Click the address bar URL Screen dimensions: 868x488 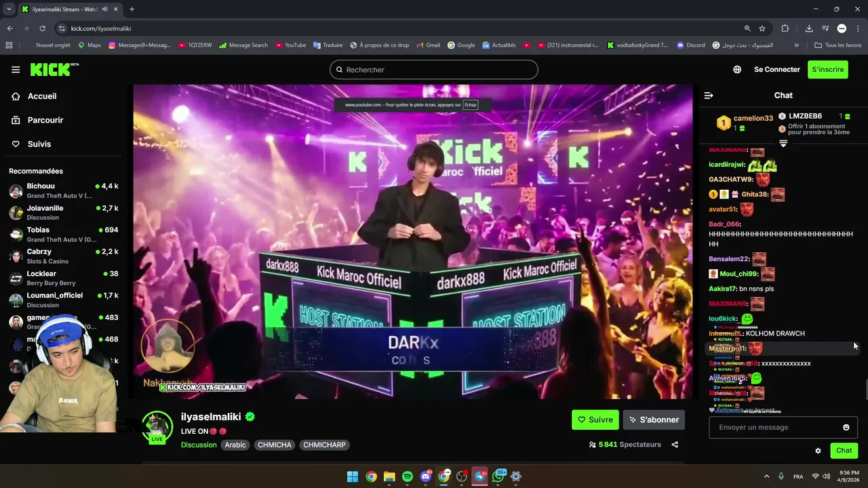(x=101, y=28)
